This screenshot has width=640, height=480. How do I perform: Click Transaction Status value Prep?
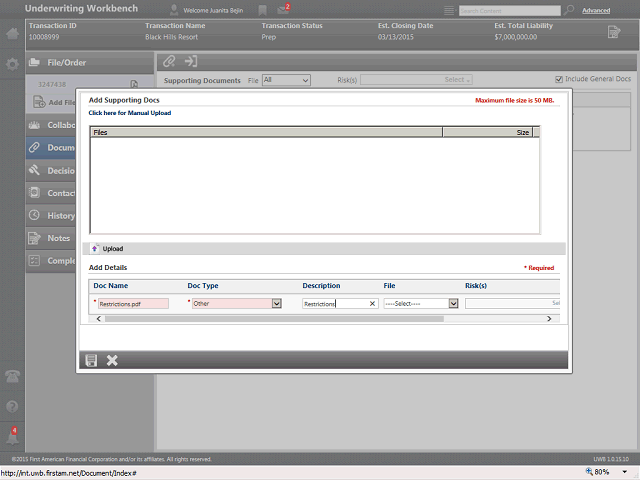point(269,37)
